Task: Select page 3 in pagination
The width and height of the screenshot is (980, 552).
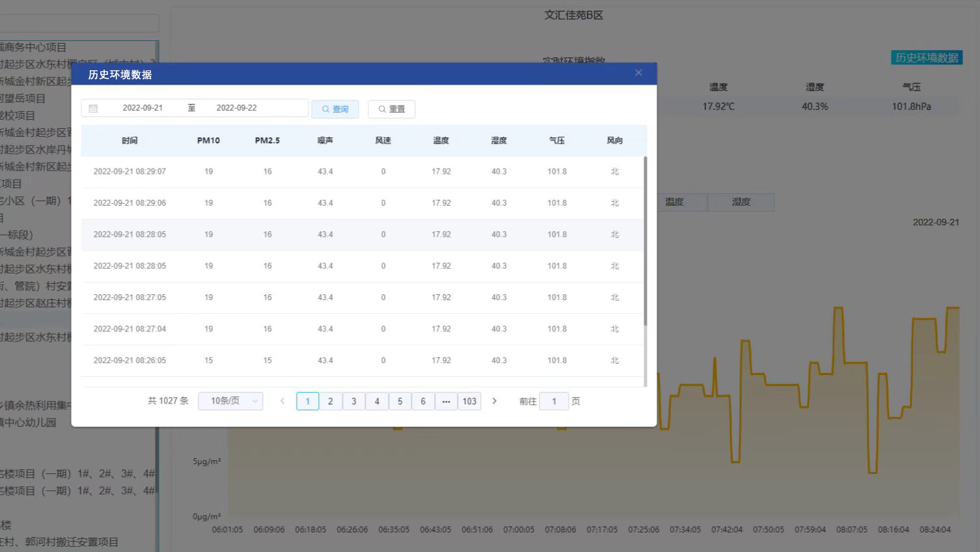Action: (x=354, y=401)
